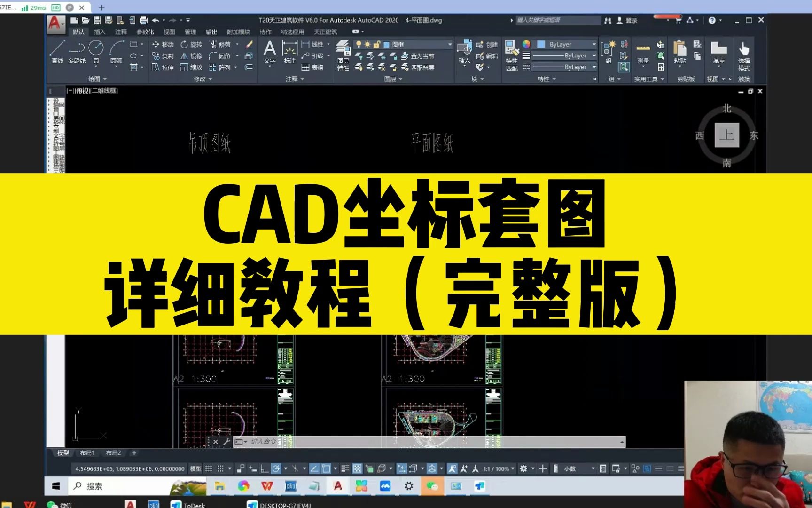
Task: Click the Plot/Print icon in quick access toolbar
Action: click(x=144, y=20)
